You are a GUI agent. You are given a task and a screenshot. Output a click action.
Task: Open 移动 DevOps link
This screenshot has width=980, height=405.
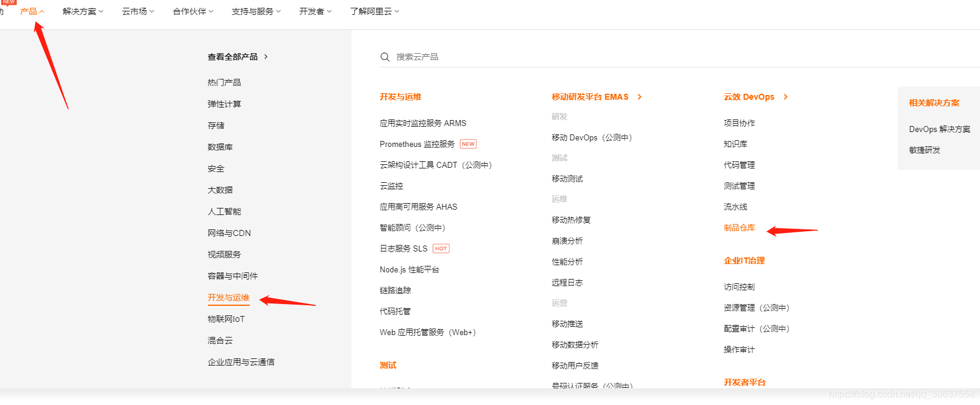click(x=592, y=137)
